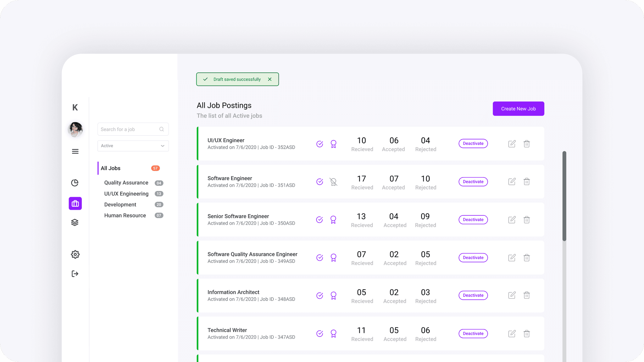Viewport: 644px width, 362px height.
Task: Edit the Senior Software Engineer posting
Action: pos(512,220)
